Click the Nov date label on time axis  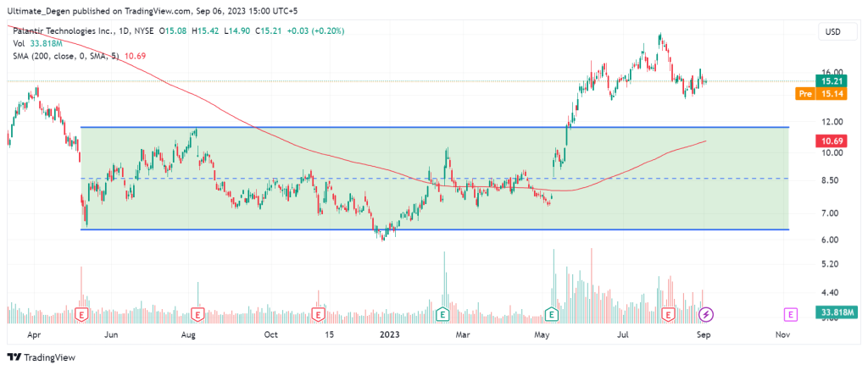(x=782, y=334)
